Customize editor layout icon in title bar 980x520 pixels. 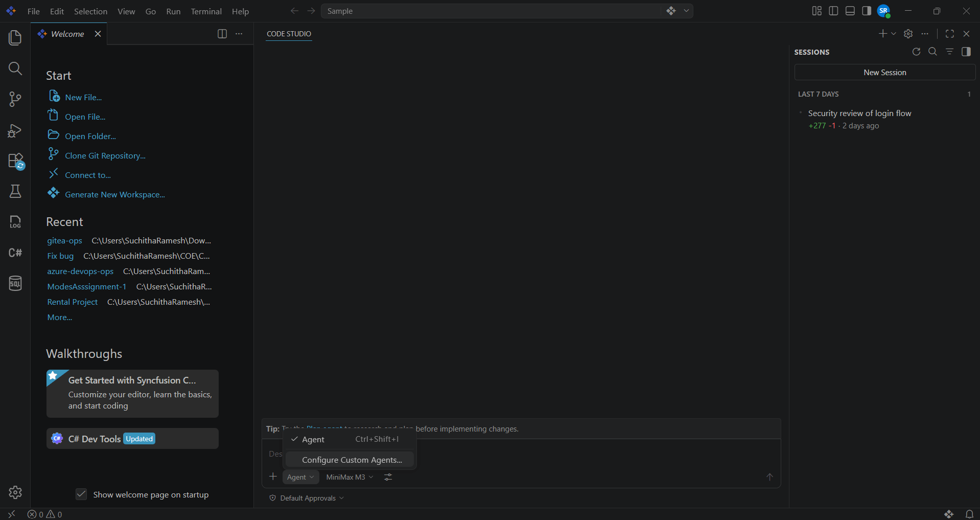817,11
